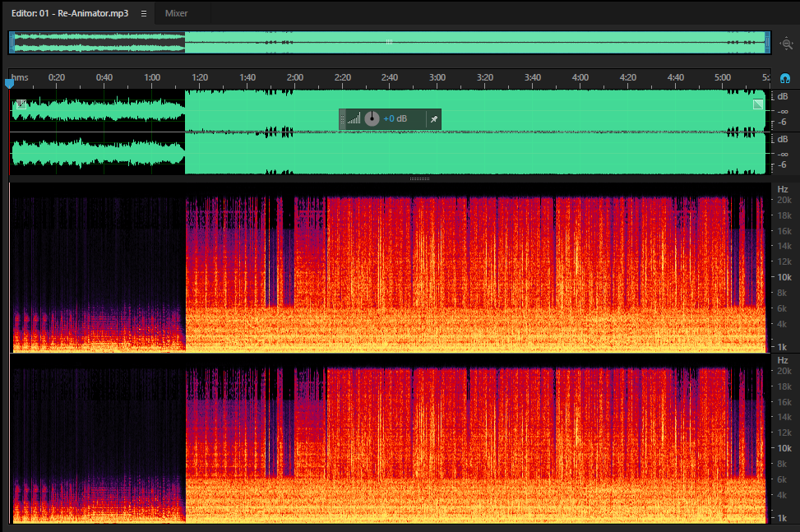
Task: Click the navigator's right zoom handle
Action: pos(767,42)
